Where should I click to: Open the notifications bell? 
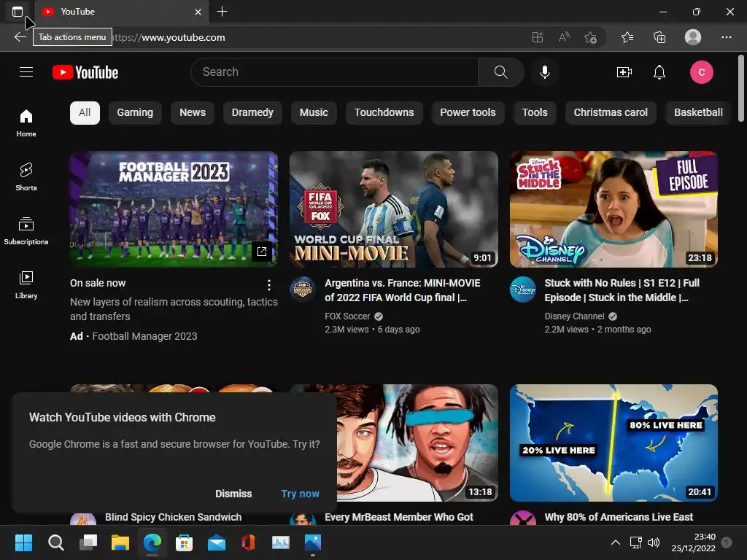point(659,72)
